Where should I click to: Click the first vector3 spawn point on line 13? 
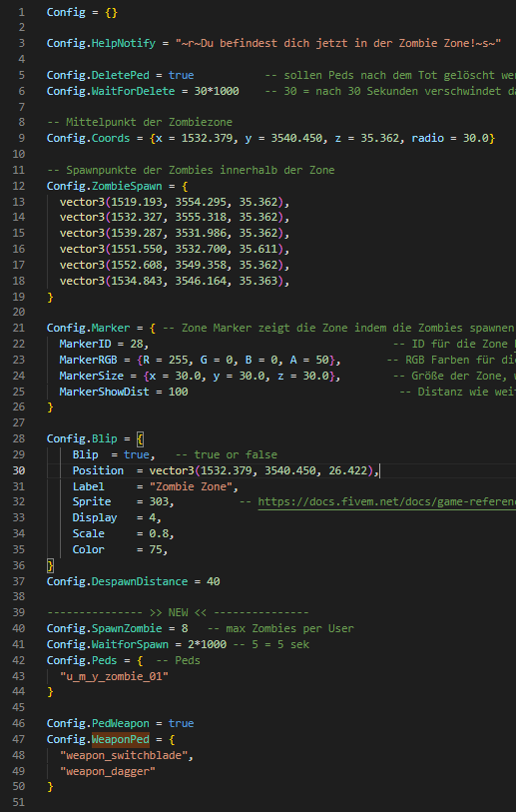(x=175, y=202)
